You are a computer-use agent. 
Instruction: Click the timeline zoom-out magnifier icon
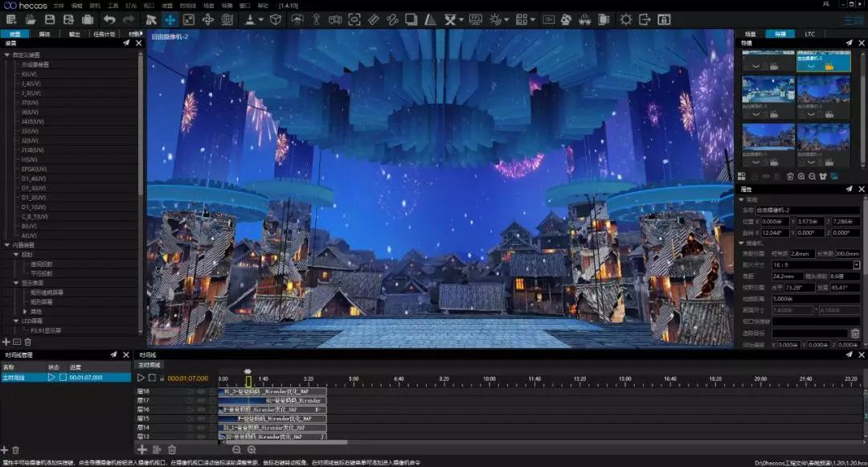coord(236,450)
